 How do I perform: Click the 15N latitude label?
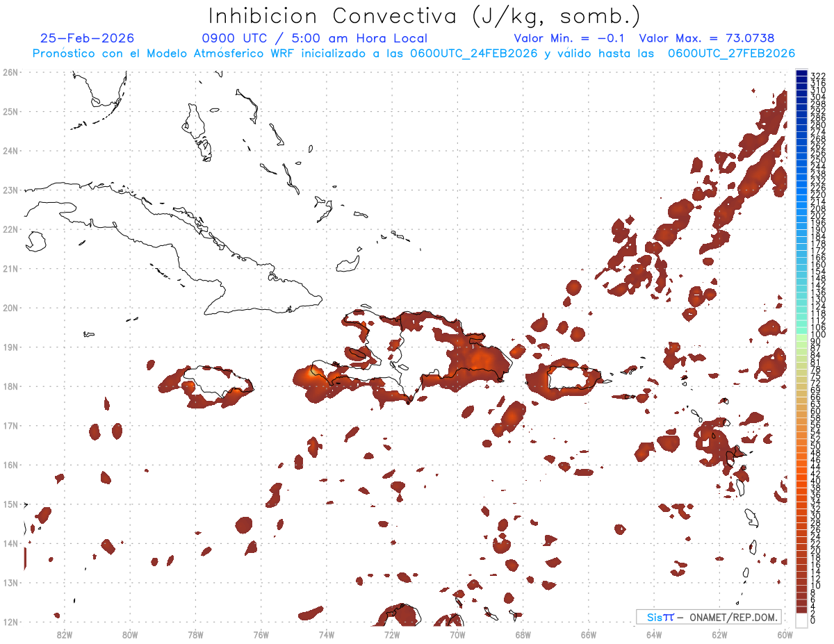[x=10, y=504]
